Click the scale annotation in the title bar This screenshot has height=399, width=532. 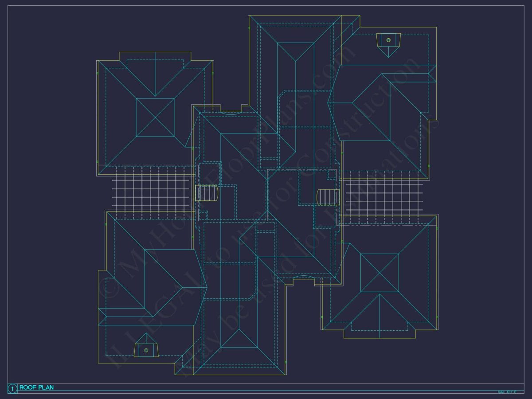click(511, 392)
